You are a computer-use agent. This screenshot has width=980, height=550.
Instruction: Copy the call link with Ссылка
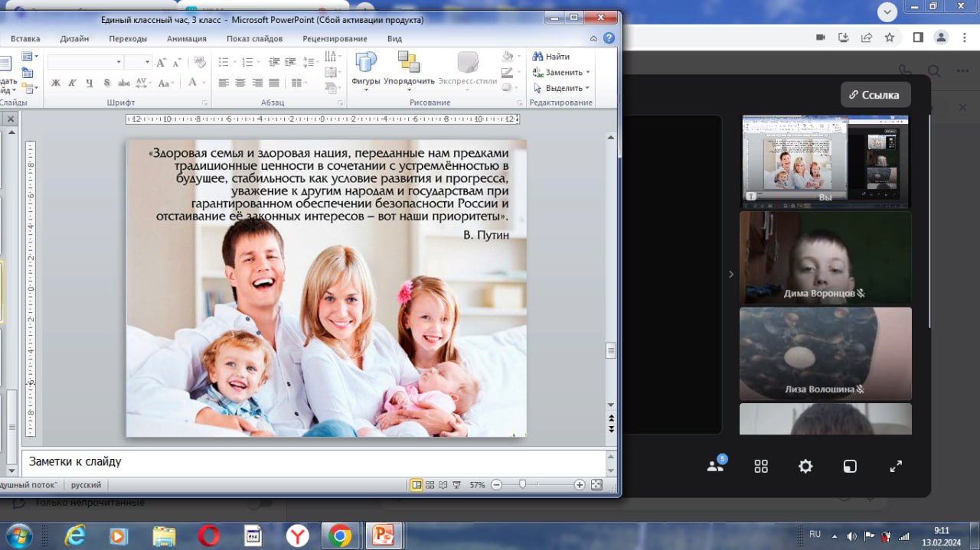(x=875, y=95)
